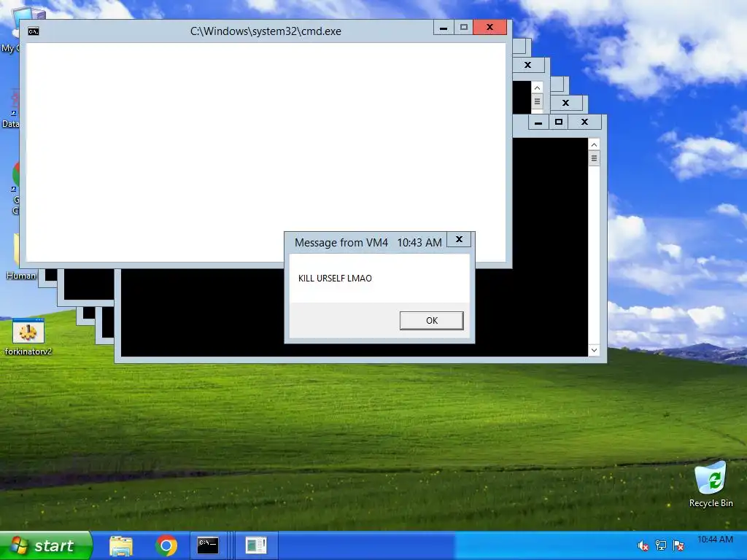Open the system menu icon of front cmd.exe window
The height and width of the screenshot is (560, 747).
click(x=33, y=31)
